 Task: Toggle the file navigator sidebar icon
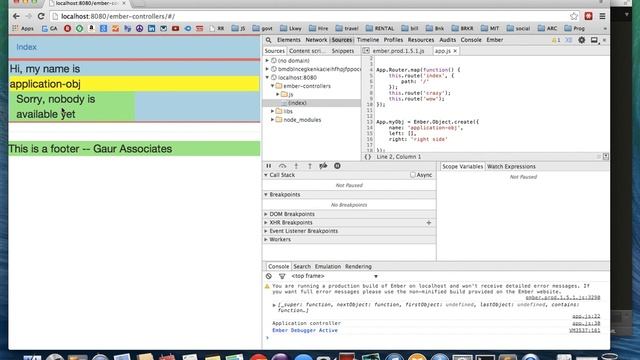pos(366,51)
